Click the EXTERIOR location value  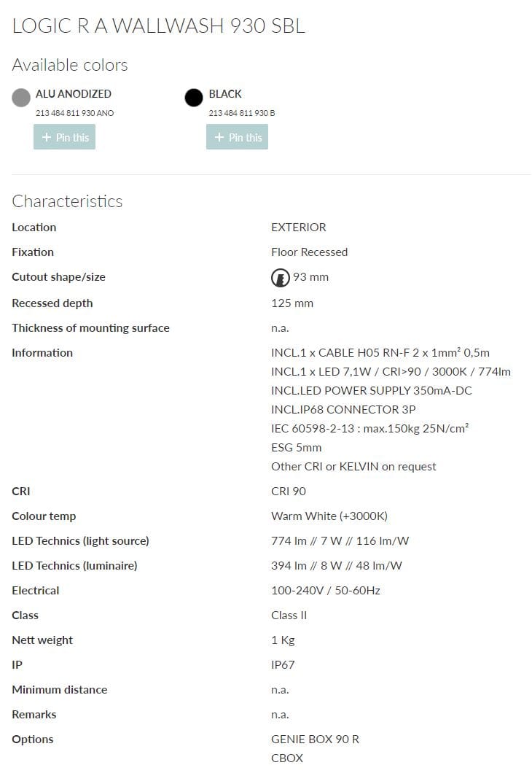tap(298, 227)
